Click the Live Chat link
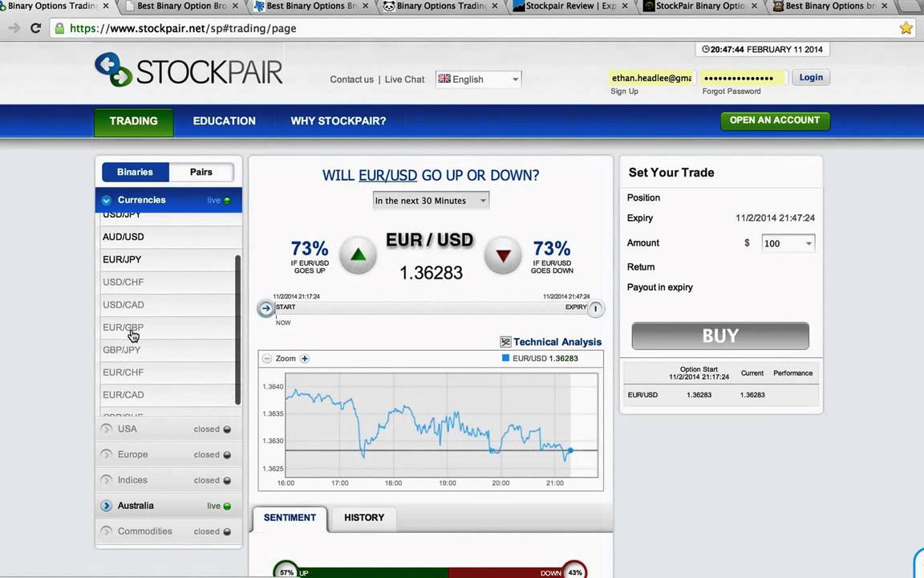This screenshot has width=924, height=578. point(404,79)
